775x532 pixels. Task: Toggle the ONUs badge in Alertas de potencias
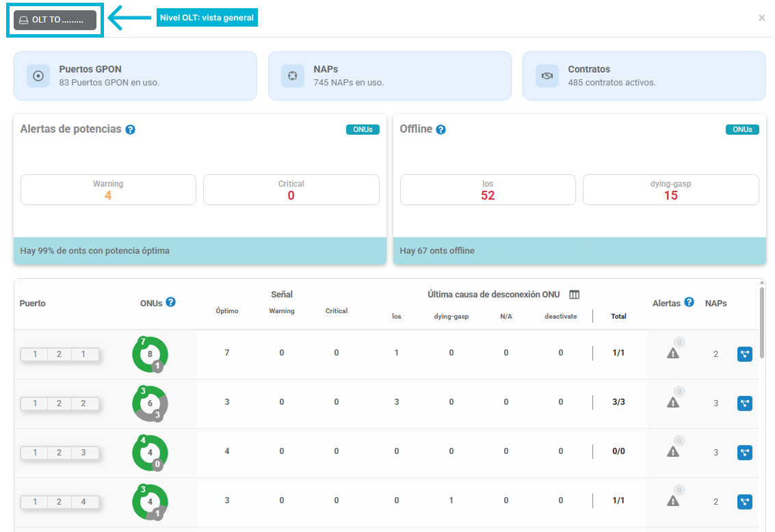(363, 129)
